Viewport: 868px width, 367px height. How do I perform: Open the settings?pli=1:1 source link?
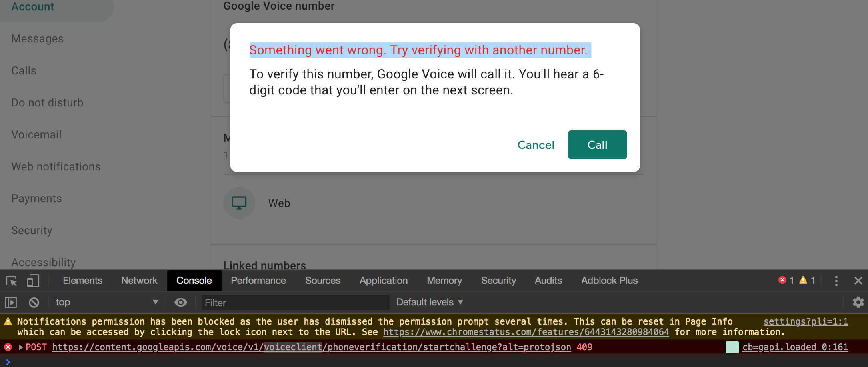[806, 322]
